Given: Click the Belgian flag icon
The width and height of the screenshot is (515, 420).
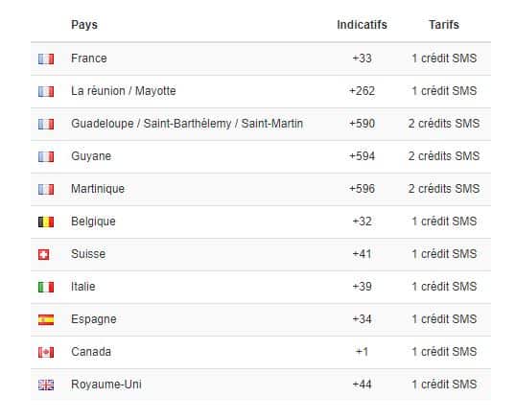Looking at the screenshot, I should (x=46, y=222).
